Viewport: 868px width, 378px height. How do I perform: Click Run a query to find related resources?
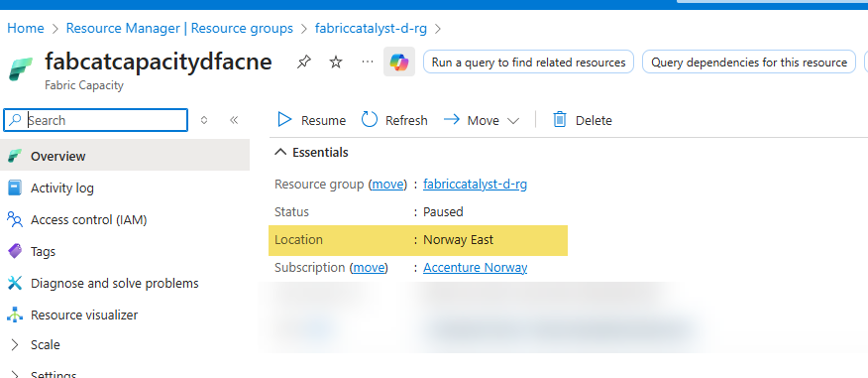tap(528, 63)
